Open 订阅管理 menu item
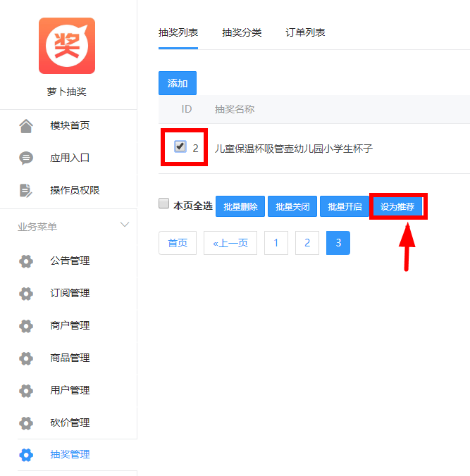This screenshot has height=476, width=470. pos(68,294)
